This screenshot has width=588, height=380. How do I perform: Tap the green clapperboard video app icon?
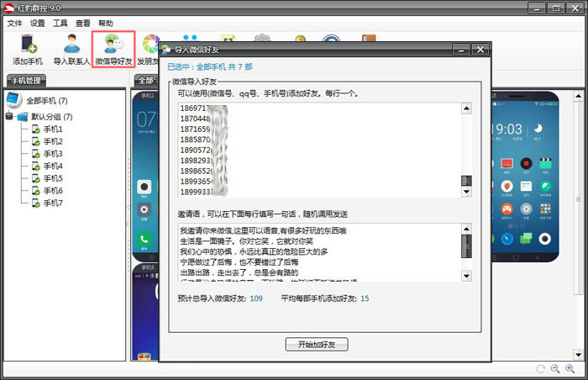[545, 164]
